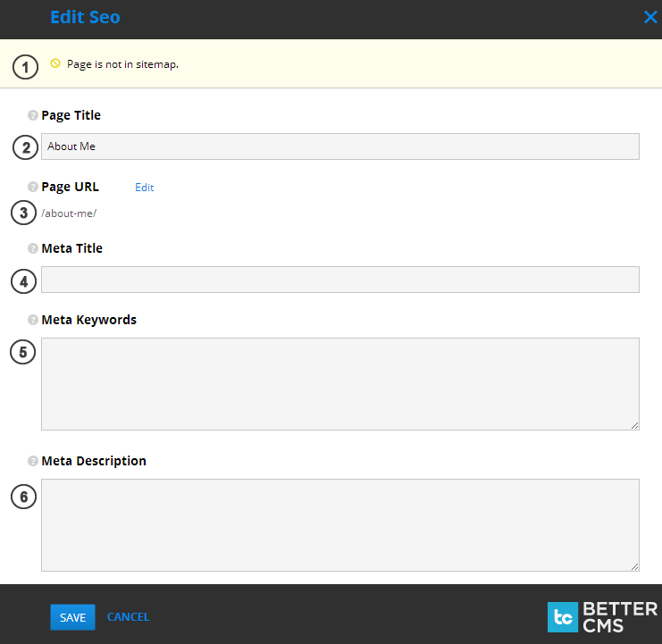Click the Better CMS logo
Screen dimensions: 662x644
(601, 616)
